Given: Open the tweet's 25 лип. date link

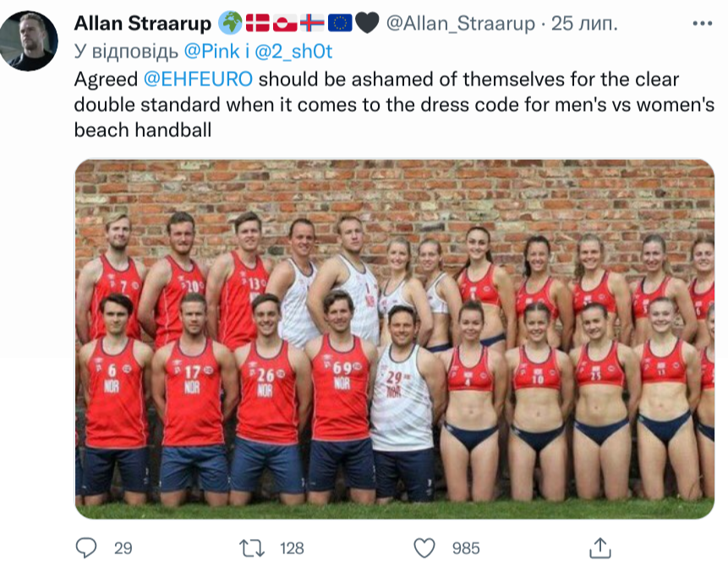Looking at the screenshot, I should pos(580,25).
